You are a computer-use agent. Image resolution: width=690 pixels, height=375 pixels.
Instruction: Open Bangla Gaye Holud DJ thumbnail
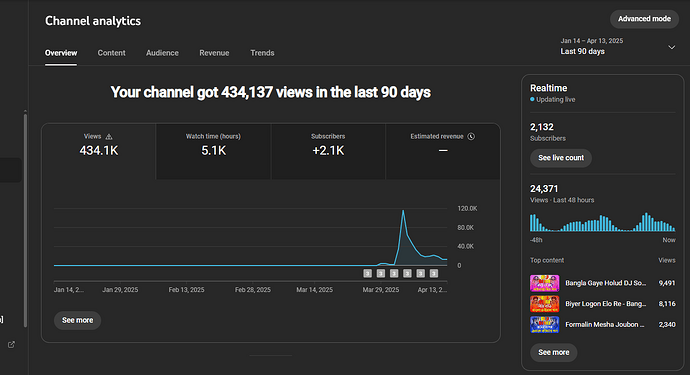[x=544, y=283]
